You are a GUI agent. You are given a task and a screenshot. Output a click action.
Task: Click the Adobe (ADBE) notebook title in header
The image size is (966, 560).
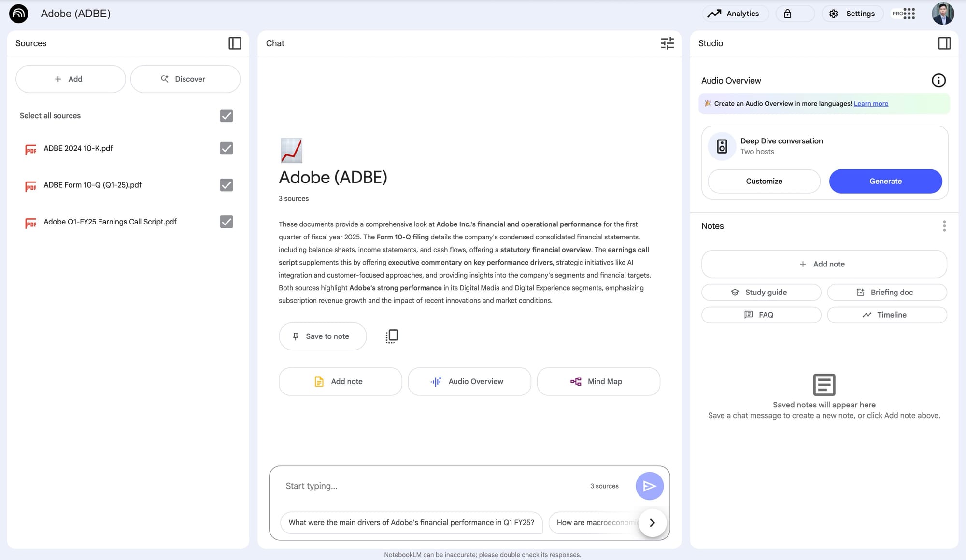point(76,14)
